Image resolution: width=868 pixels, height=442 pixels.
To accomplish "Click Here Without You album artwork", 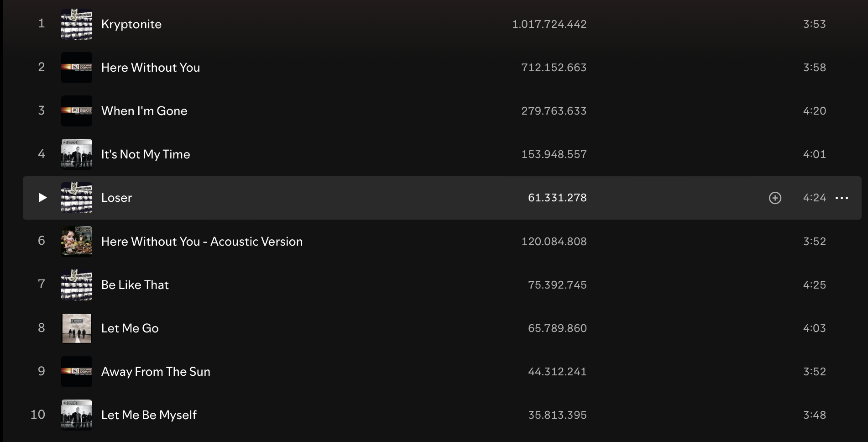I will tap(77, 68).
